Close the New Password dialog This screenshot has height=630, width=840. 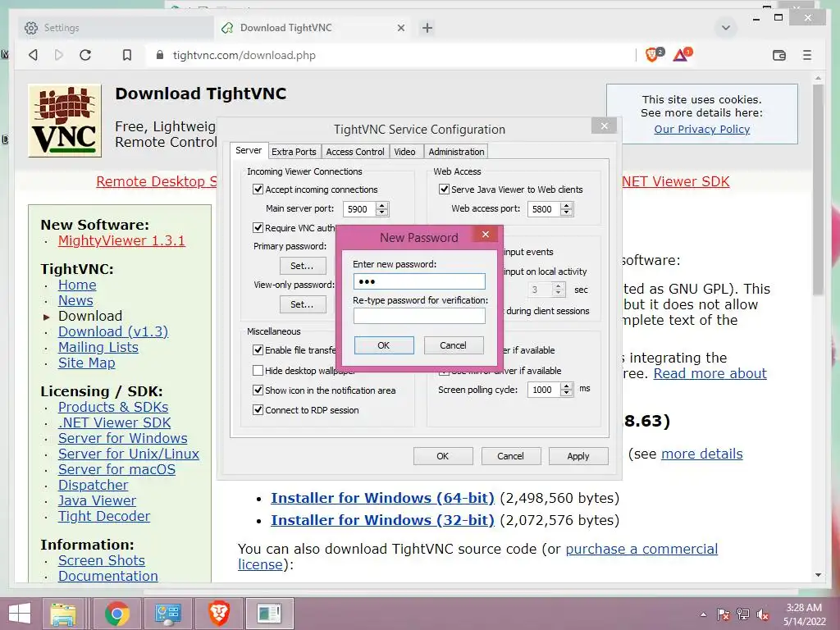click(486, 234)
